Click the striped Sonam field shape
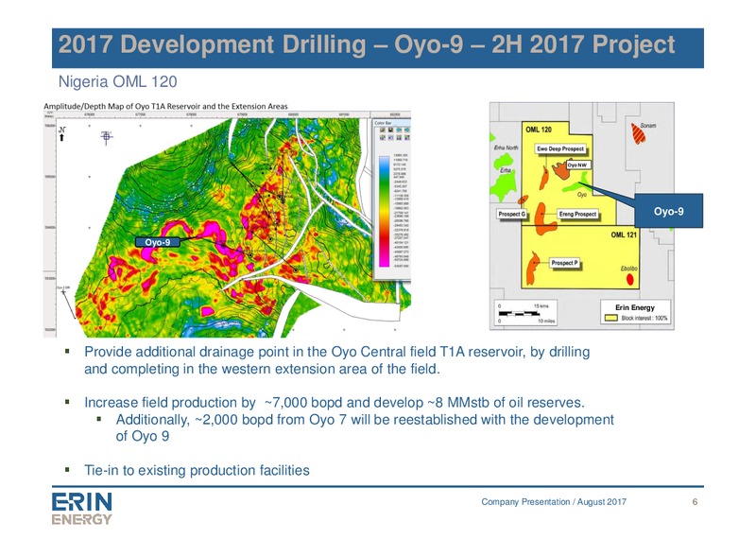Image resolution: width=756 pixels, height=539 pixels. click(638, 133)
